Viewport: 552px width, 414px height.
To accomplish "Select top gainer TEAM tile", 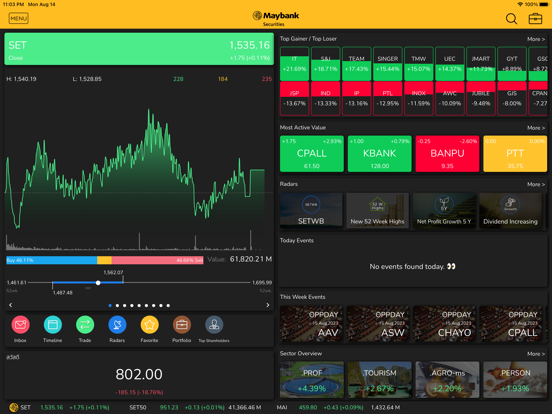I will [357, 64].
